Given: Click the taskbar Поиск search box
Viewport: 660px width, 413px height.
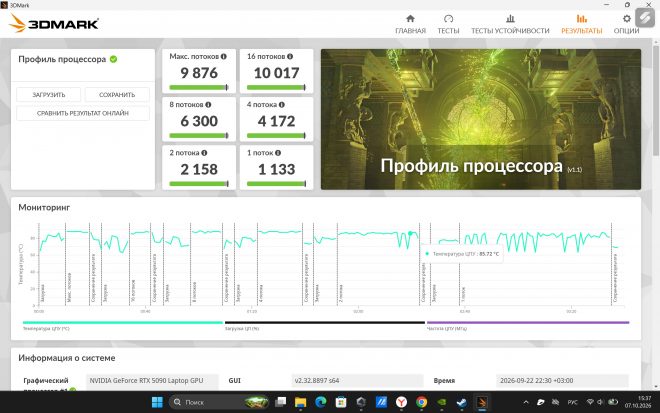Looking at the screenshot, I should [x=219, y=402].
